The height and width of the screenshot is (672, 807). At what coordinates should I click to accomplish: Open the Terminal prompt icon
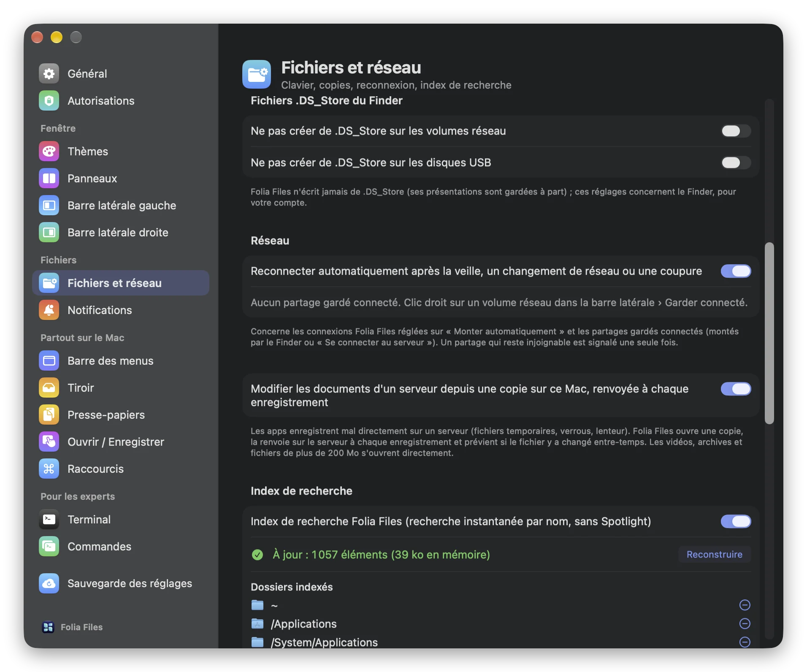point(49,520)
